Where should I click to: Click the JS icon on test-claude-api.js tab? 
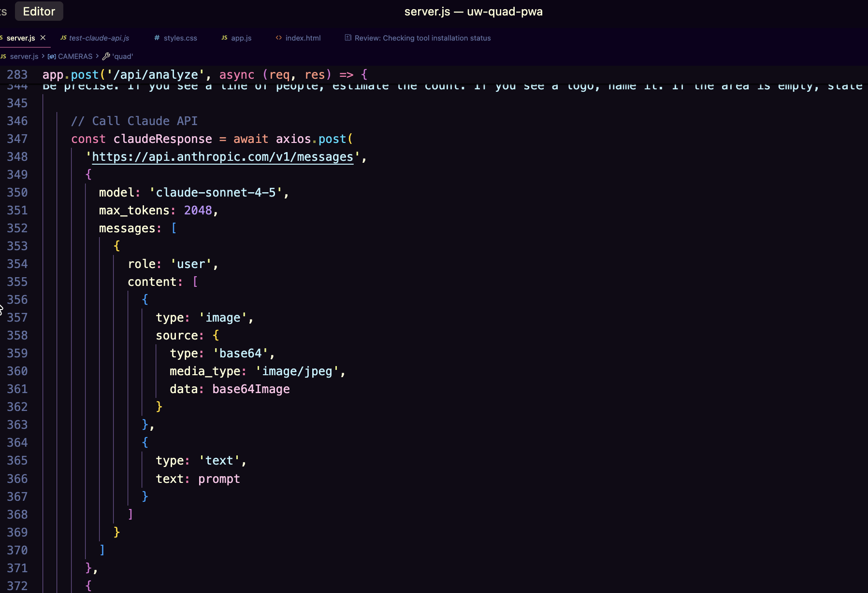pos(63,38)
